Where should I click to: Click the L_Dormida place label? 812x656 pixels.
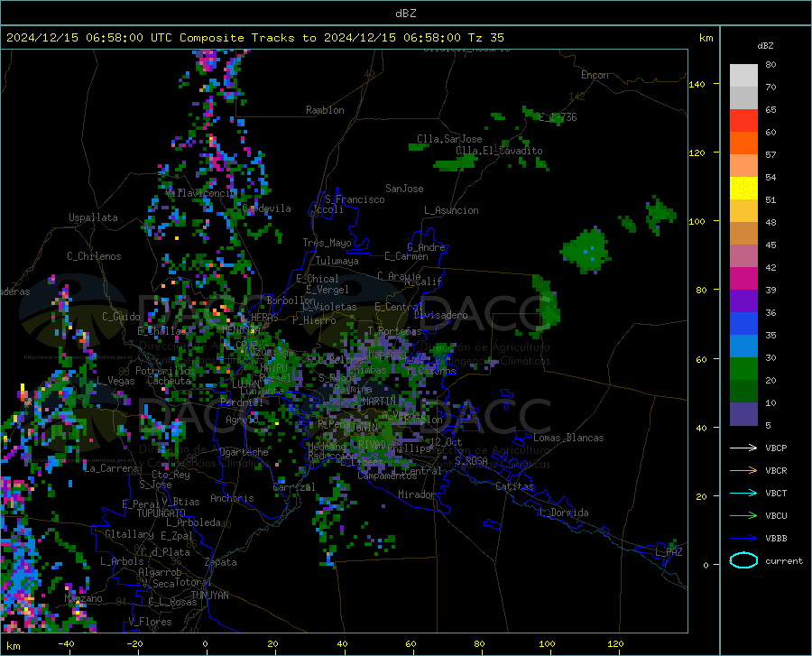pyautogui.click(x=563, y=513)
